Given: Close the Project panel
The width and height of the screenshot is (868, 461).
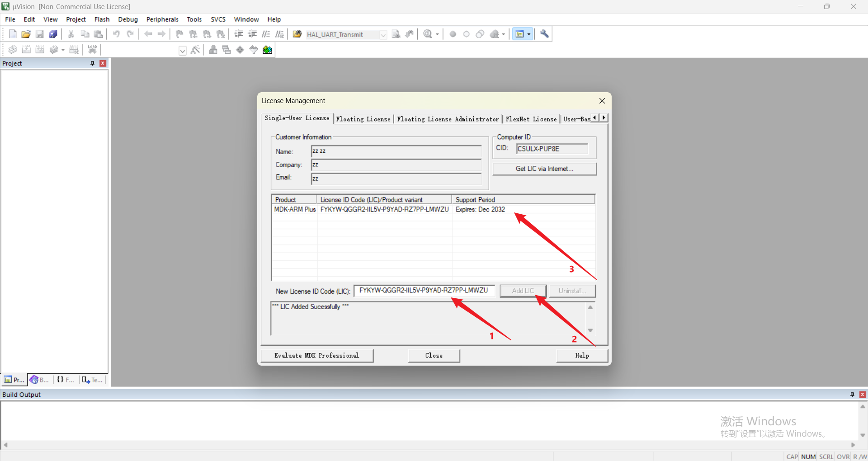Looking at the screenshot, I should click(103, 63).
